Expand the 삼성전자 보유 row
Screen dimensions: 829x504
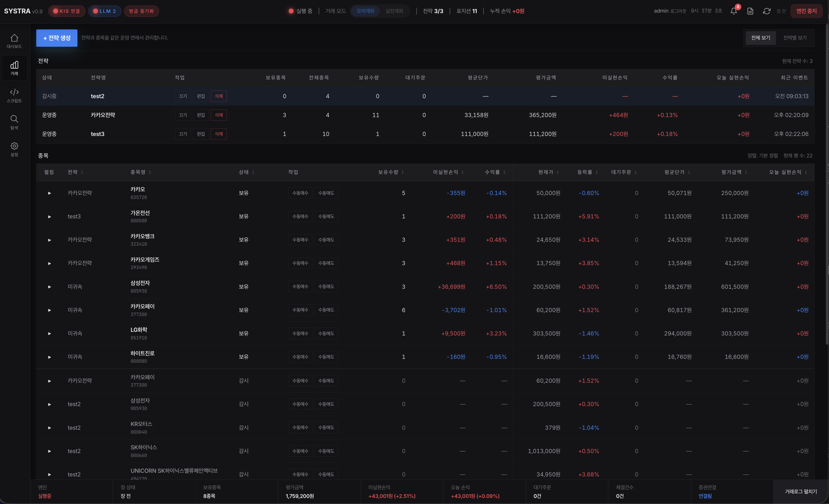[49, 287]
